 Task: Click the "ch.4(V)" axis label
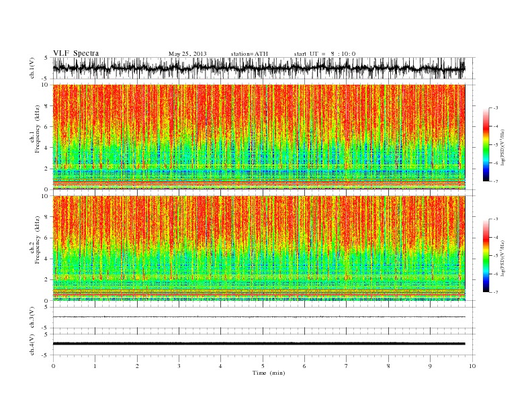point(32,345)
